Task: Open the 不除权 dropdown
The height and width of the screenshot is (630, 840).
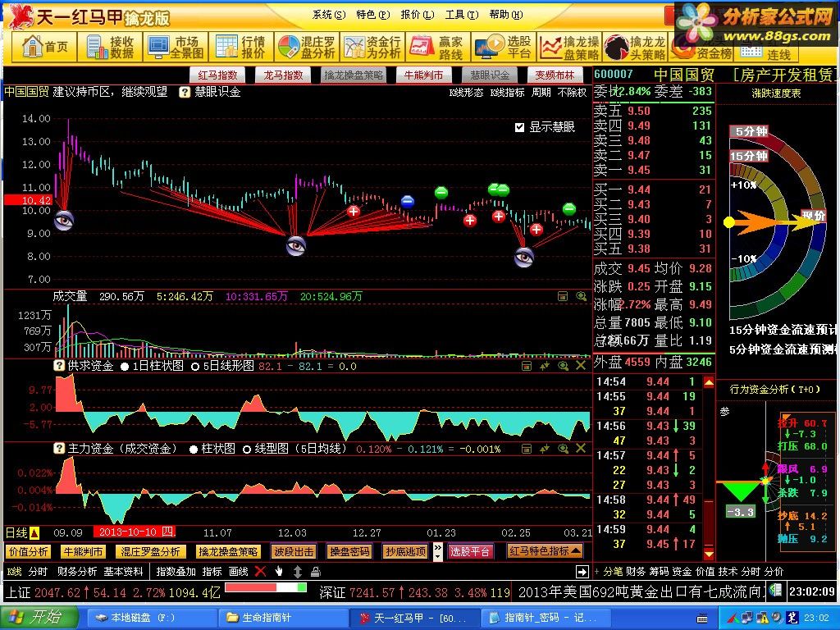Action: tap(572, 92)
